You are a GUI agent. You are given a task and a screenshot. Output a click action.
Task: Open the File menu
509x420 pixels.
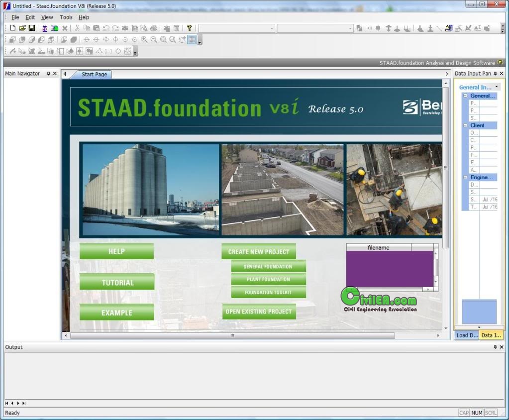[x=15, y=17]
